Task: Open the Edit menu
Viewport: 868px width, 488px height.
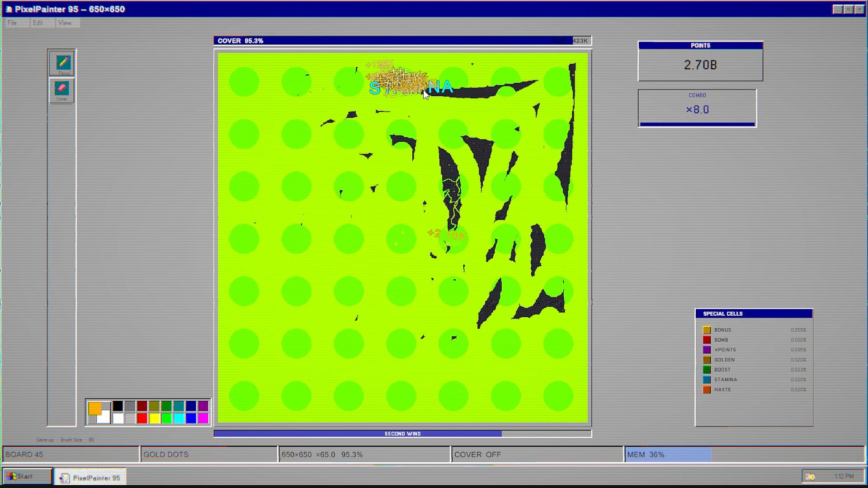Action: tap(38, 23)
